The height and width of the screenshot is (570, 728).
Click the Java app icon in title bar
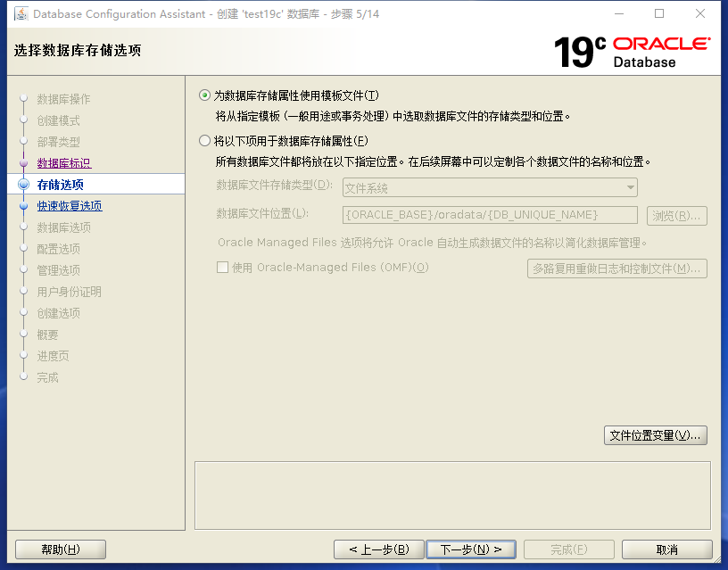pyautogui.click(x=21, y=14)
